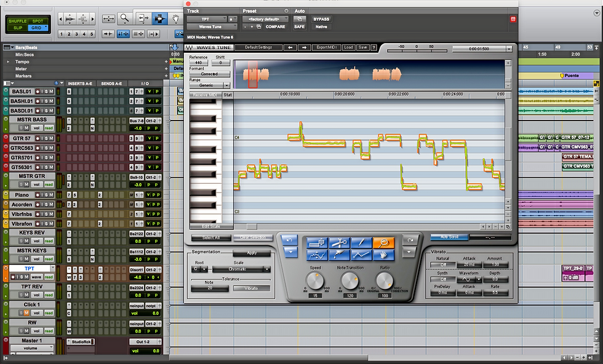Screen dimensions: 603x364
Task: Select the Pencil draw tool
Action: click(x=362, y=243)
